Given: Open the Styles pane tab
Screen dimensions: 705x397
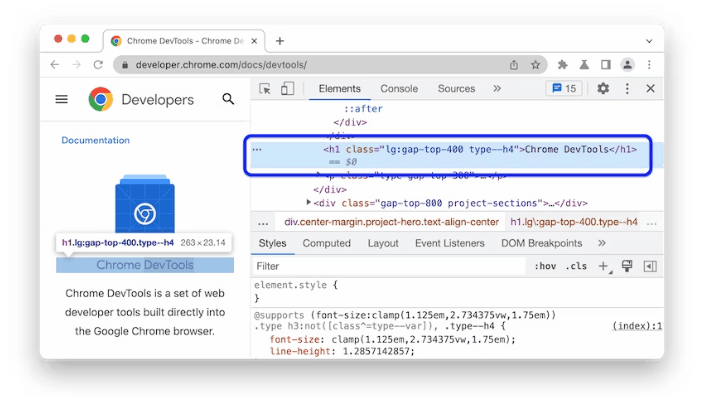Looking at the screenshot, I should [272, 243].
